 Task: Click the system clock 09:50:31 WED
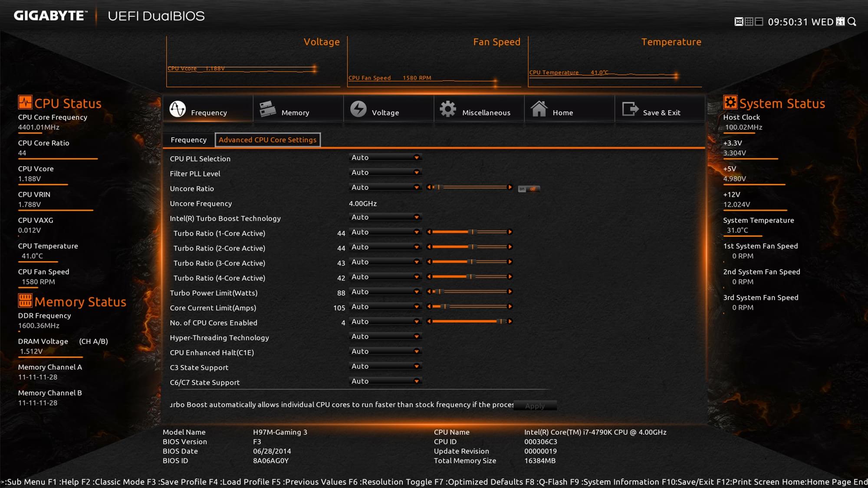[x=800, y=22]
